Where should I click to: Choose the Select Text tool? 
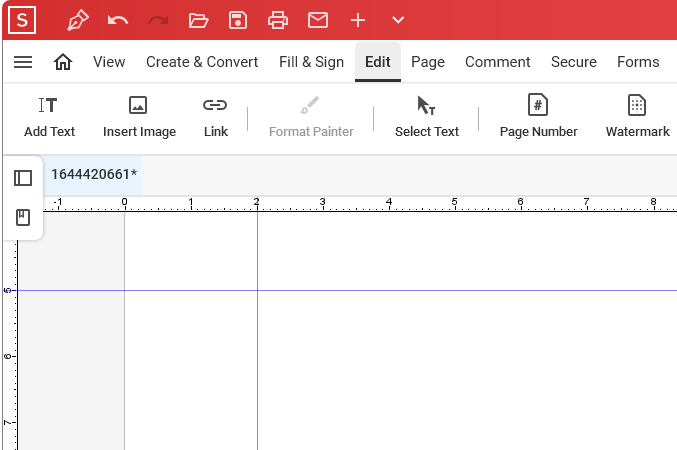pyautogui.click(x=427, y=117)
